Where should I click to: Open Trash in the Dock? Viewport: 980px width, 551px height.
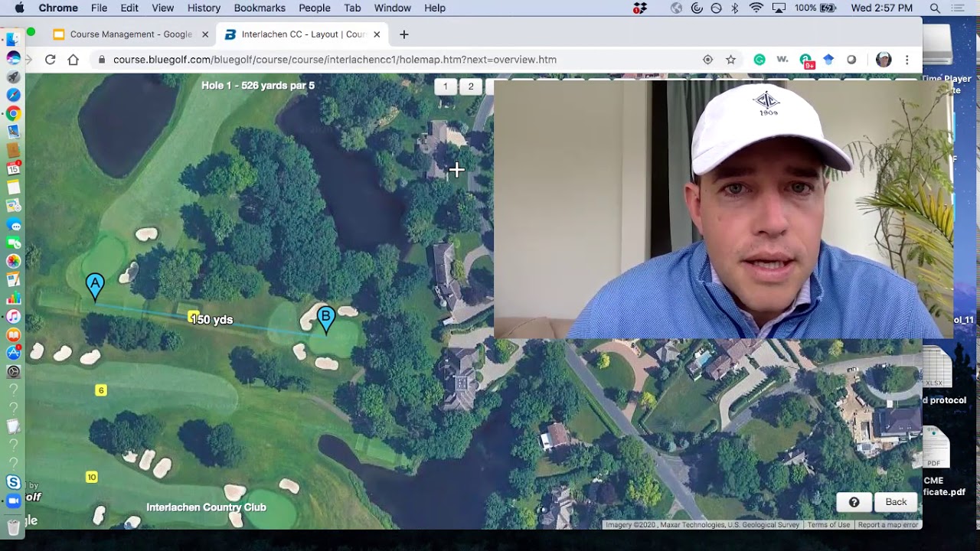click(13, 527)
